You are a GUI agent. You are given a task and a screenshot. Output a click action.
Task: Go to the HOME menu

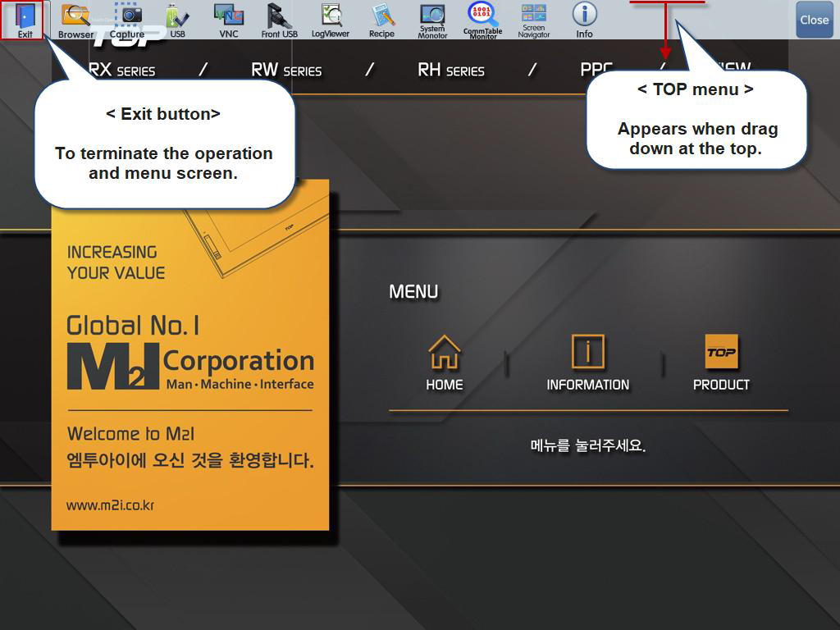coord(445,363)
